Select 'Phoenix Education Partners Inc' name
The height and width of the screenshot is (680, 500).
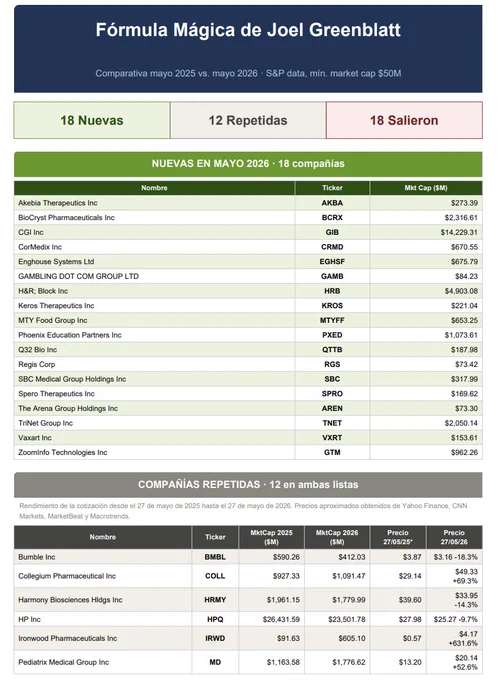pos(70,335)
